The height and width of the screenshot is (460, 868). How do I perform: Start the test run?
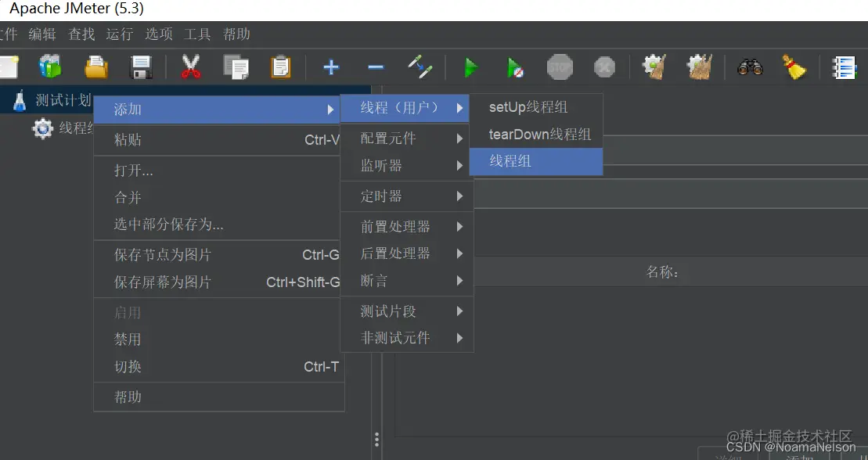pos(470,67)
